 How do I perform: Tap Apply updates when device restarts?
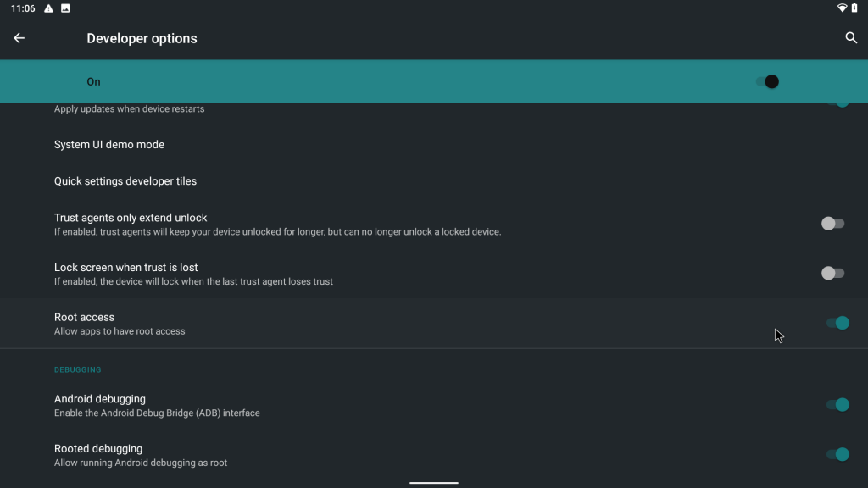(x=129, y=108)
